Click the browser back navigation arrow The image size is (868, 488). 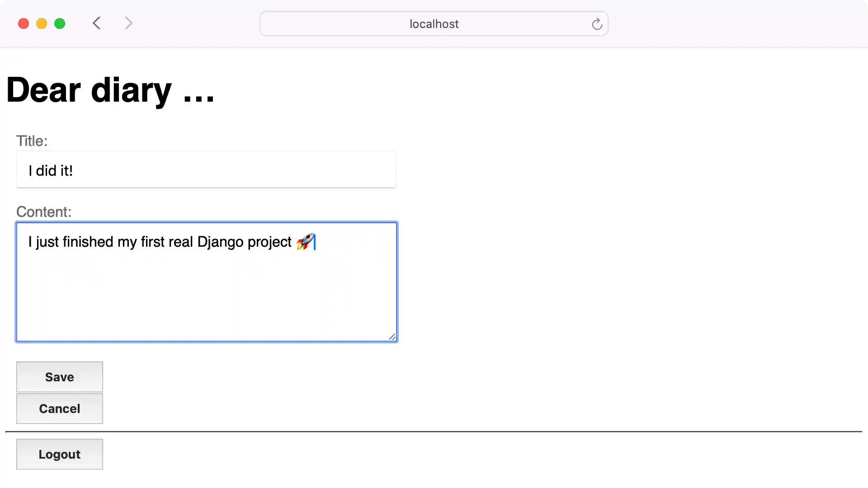point(96,23)
